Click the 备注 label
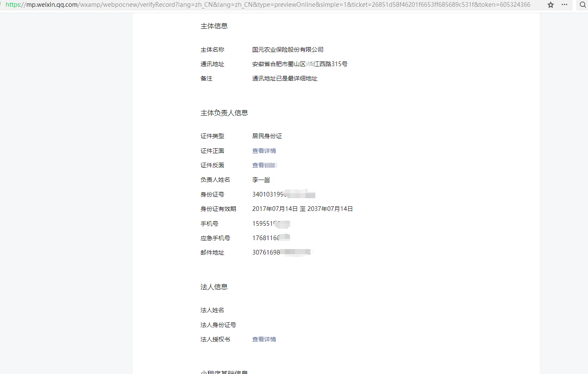This screenshot has height=374, width=588. [206, 78]
